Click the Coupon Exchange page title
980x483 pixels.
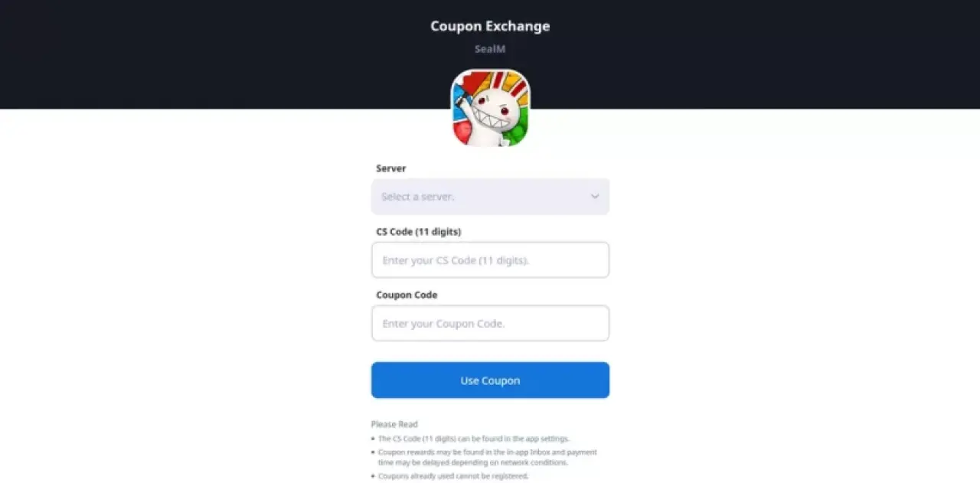(x=490, y=26)
